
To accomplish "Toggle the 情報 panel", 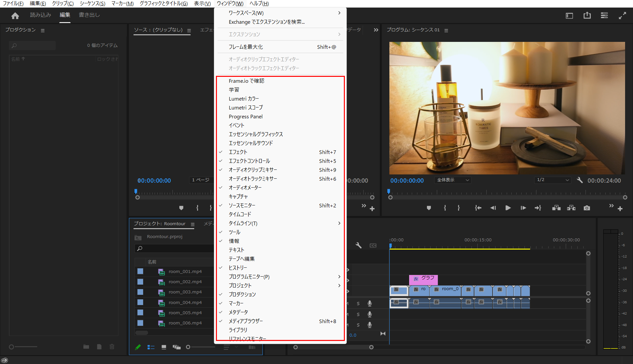I will click(x=280, y=241).
